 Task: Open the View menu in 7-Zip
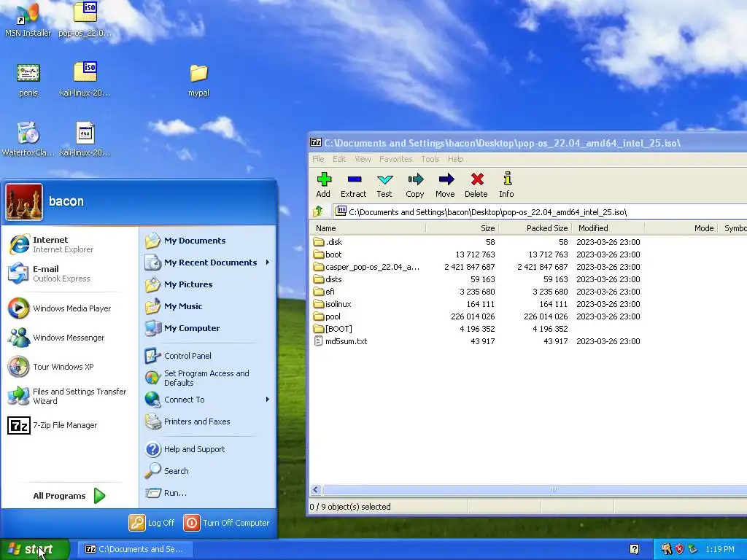(x=363, y=159)
